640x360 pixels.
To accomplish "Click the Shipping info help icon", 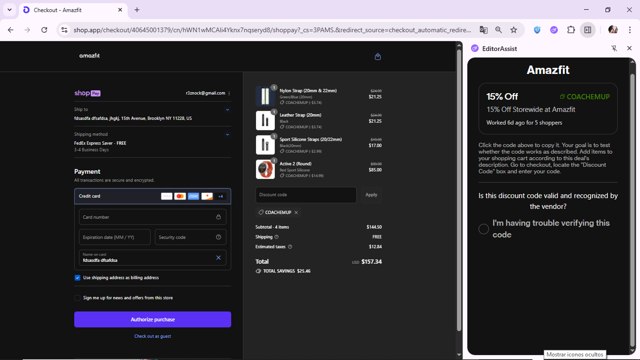I will point(276,237).
